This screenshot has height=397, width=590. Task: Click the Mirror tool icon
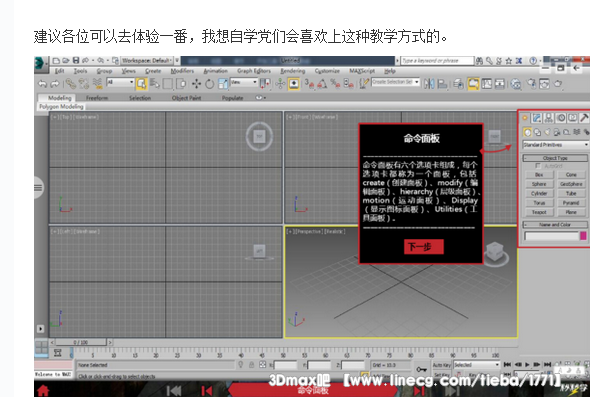tap(429, 84)
